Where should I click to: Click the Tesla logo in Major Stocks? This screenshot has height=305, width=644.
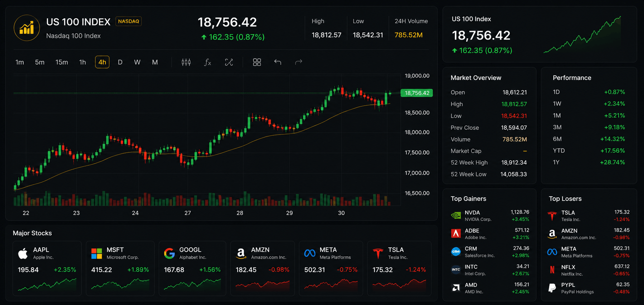click(378, 253)
